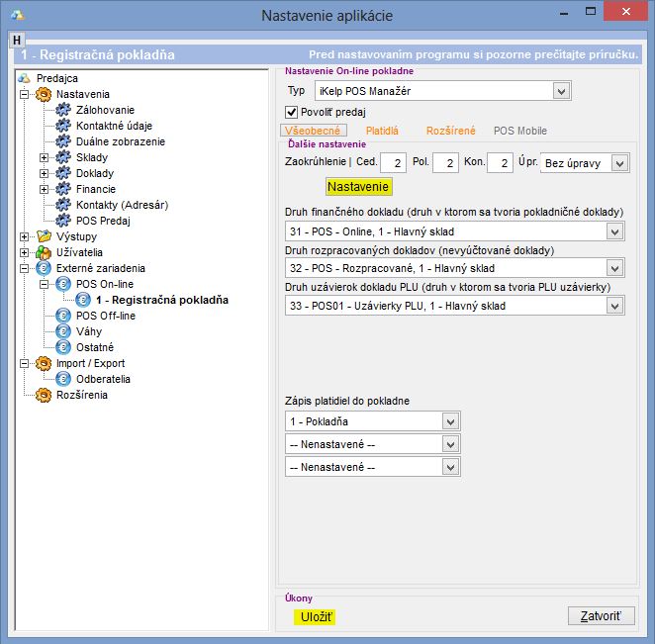
Task: Open the Úpr. Bez úpravy dropdown
Action: [x=619, y=162]
